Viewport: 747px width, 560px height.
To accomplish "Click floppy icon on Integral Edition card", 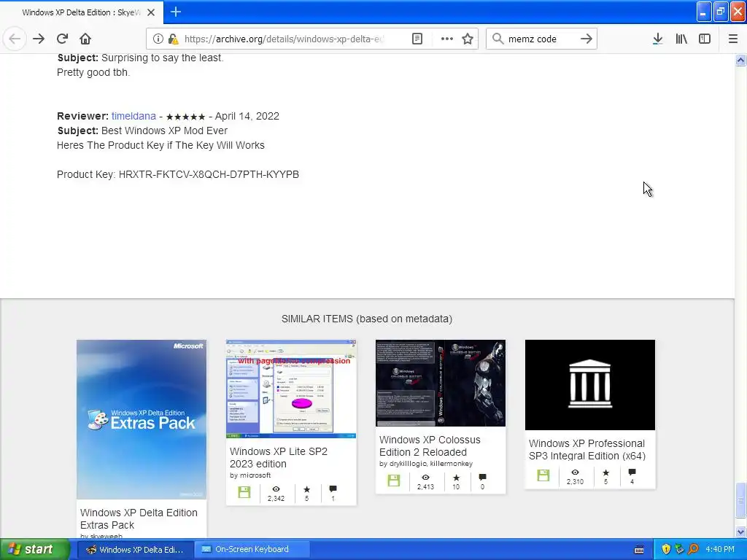I will tap(543, 475).
